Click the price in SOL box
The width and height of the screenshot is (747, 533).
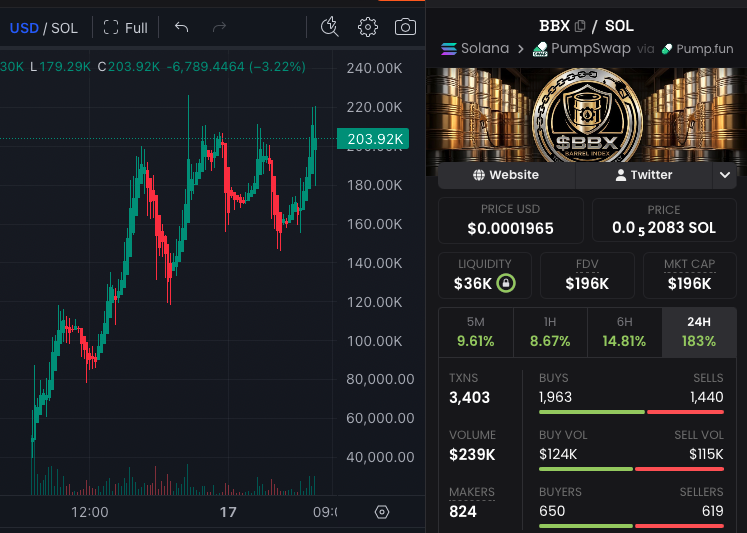pyautogui.click(x=664, y=220)
